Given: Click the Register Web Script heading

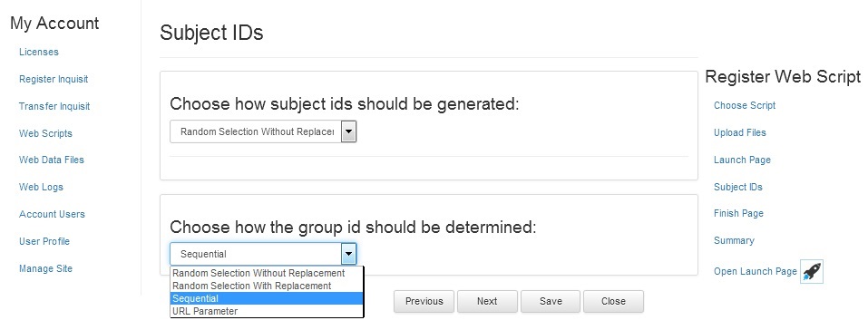Looking at the screenshot, I should 783,77.
